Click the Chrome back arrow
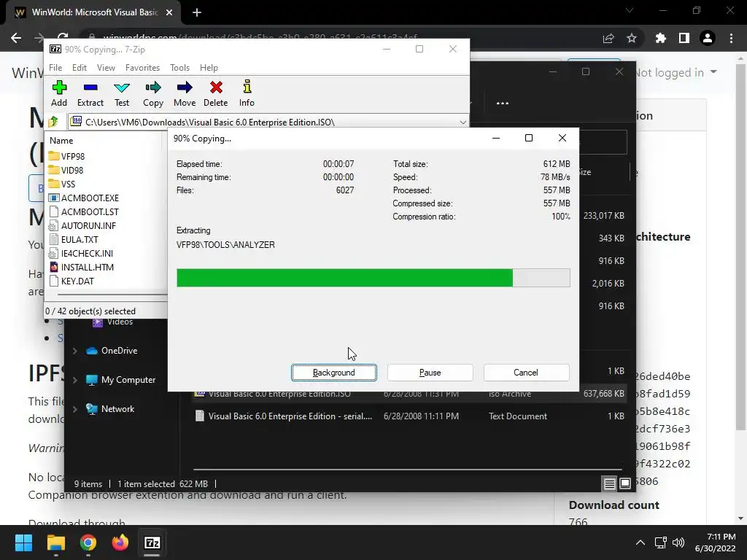Viewport: 747px width, 560px height. tap(16, 38)
